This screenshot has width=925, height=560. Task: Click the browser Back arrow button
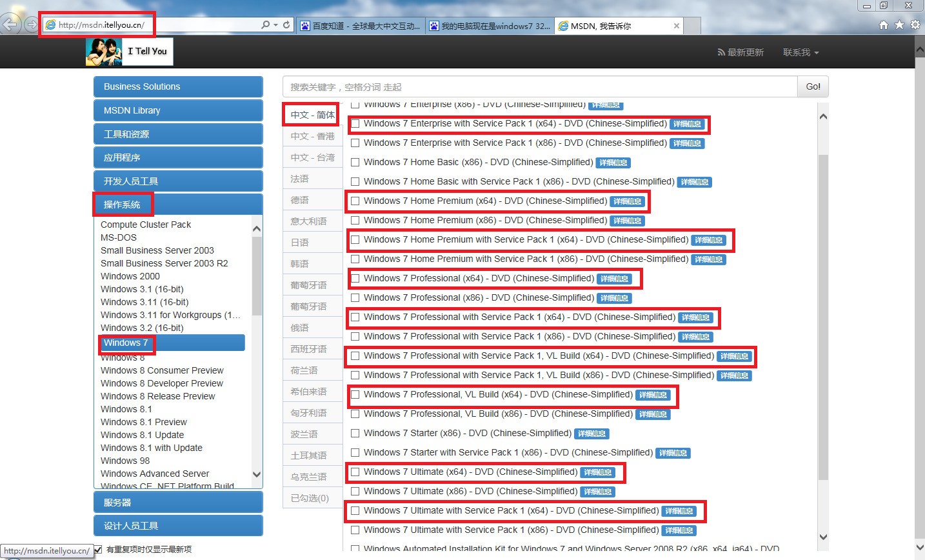(10, 25)
